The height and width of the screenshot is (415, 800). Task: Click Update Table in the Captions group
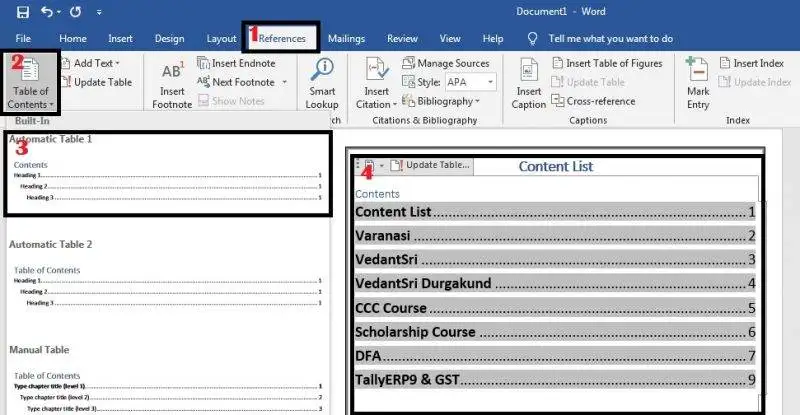point(588,82)
